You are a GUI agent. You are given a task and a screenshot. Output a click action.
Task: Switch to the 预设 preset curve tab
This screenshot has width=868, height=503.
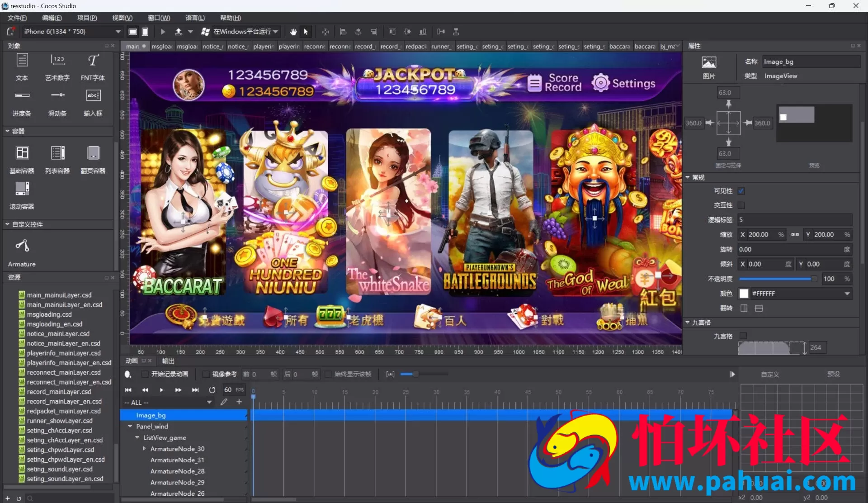tap(833, 374)
